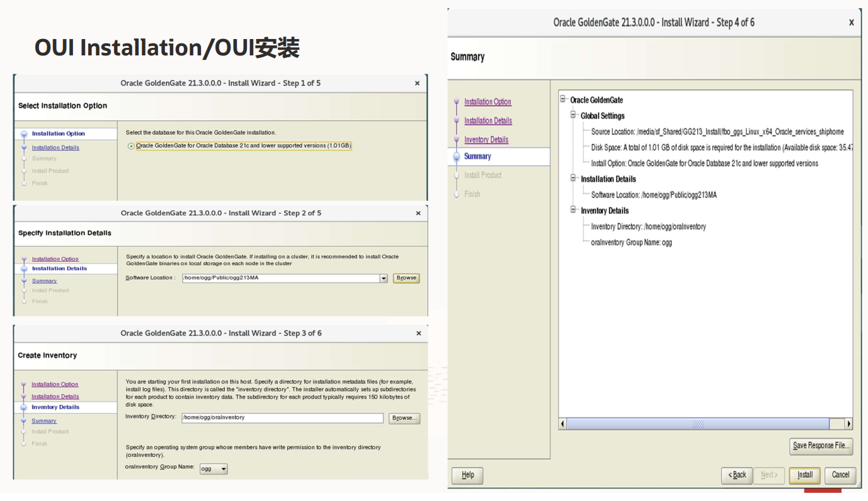This screenshot has width=868, height=501.
Task: Click the OUI Installation slide title
Action: (167, 48)
